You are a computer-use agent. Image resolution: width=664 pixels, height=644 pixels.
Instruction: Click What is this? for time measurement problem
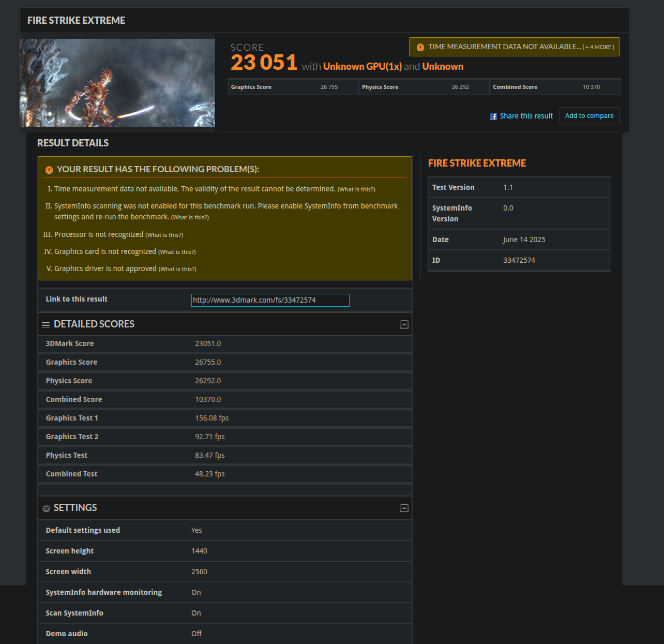356,189
